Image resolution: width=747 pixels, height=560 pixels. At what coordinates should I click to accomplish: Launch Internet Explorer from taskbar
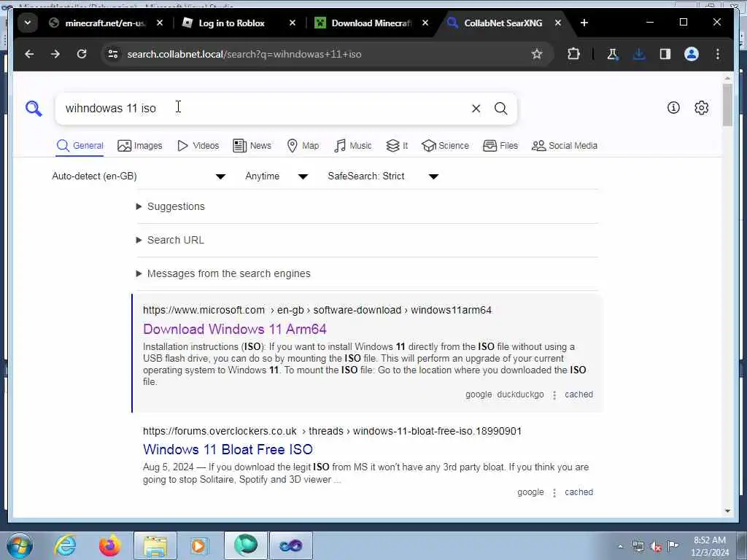coord(65,545)
